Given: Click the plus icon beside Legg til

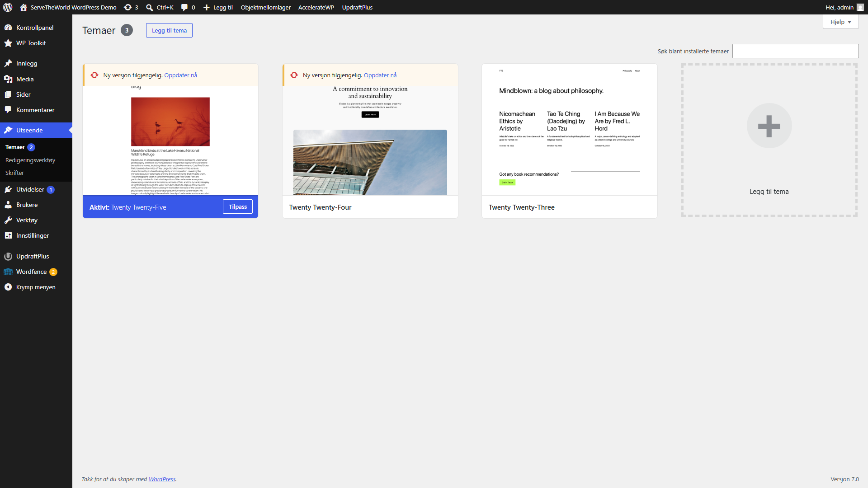Looking at the screenshot, I should 207,7.
